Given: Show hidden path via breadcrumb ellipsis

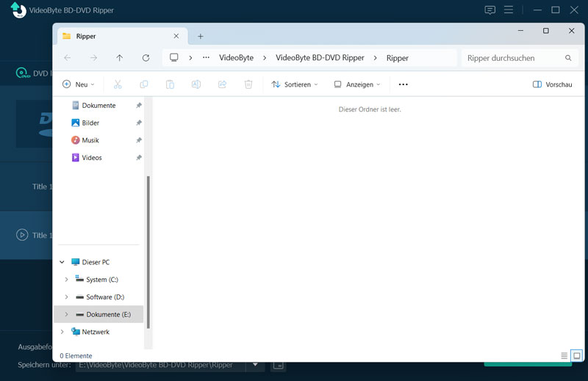Looking at the screenshot, I should 206,58.
